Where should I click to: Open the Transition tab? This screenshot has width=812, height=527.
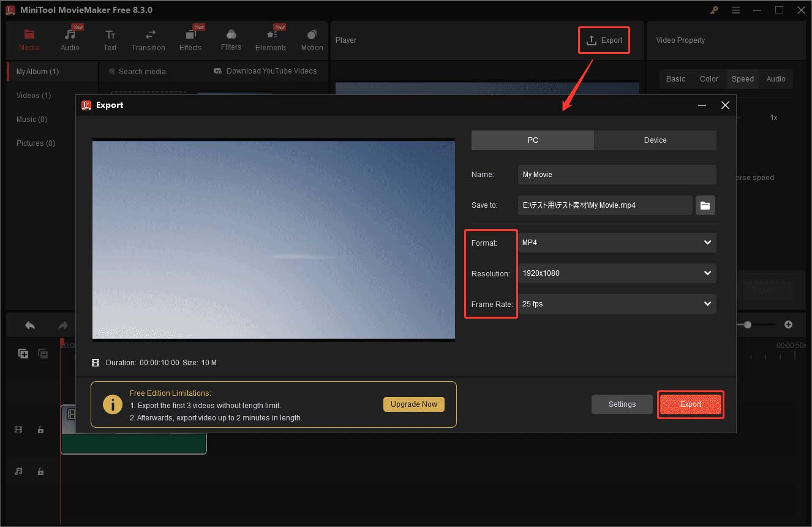[x=148, y=40]
